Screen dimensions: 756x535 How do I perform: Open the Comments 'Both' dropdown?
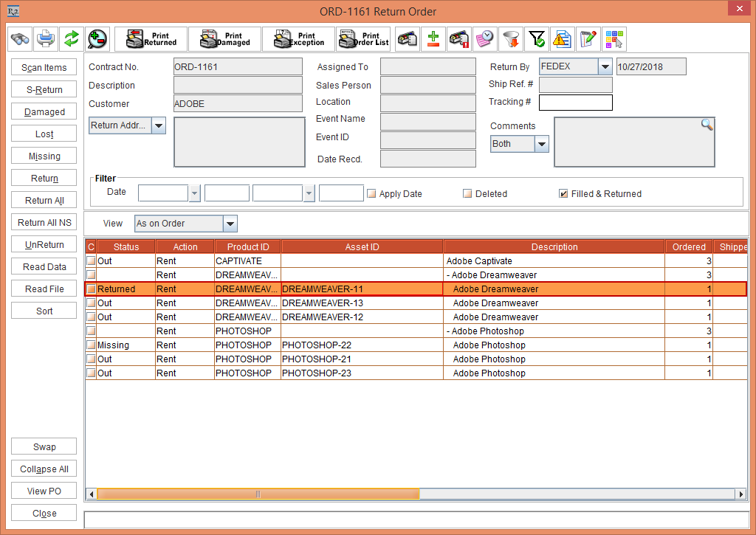(x=542, y=144)
